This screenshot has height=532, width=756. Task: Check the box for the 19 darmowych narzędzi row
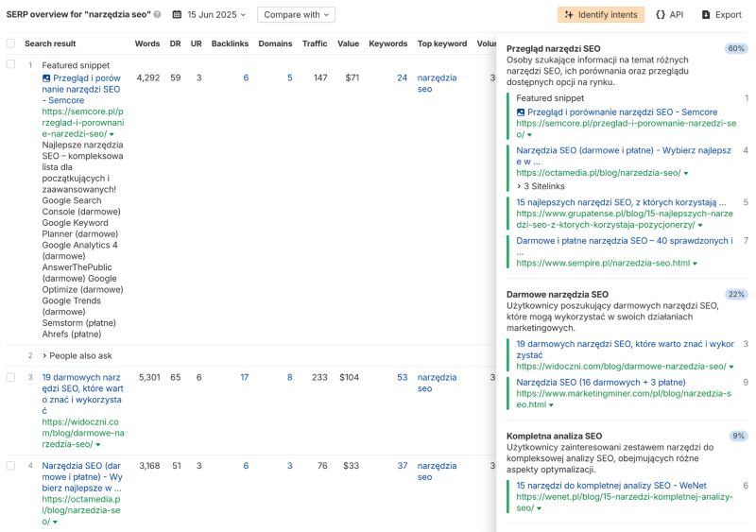(10, 377)
